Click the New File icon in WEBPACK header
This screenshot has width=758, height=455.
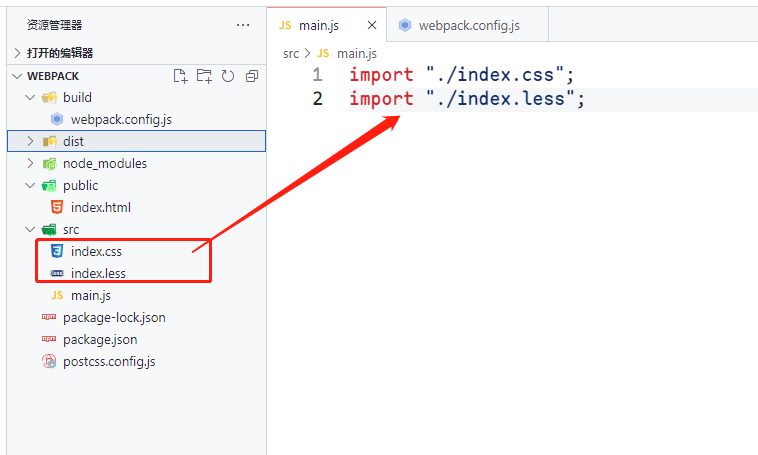[180, 76]
